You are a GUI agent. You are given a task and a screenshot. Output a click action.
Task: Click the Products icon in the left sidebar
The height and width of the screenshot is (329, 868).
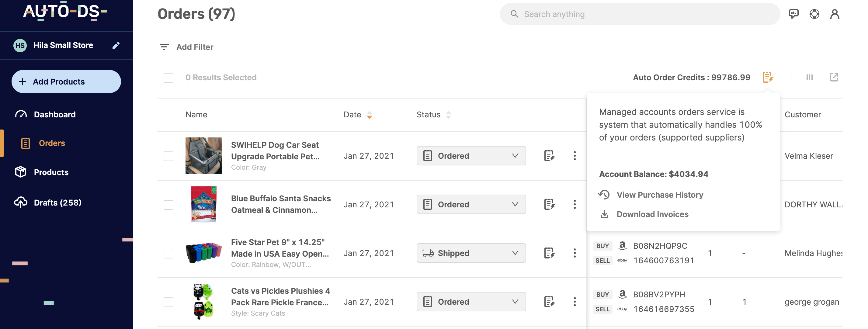pos(20,172)
